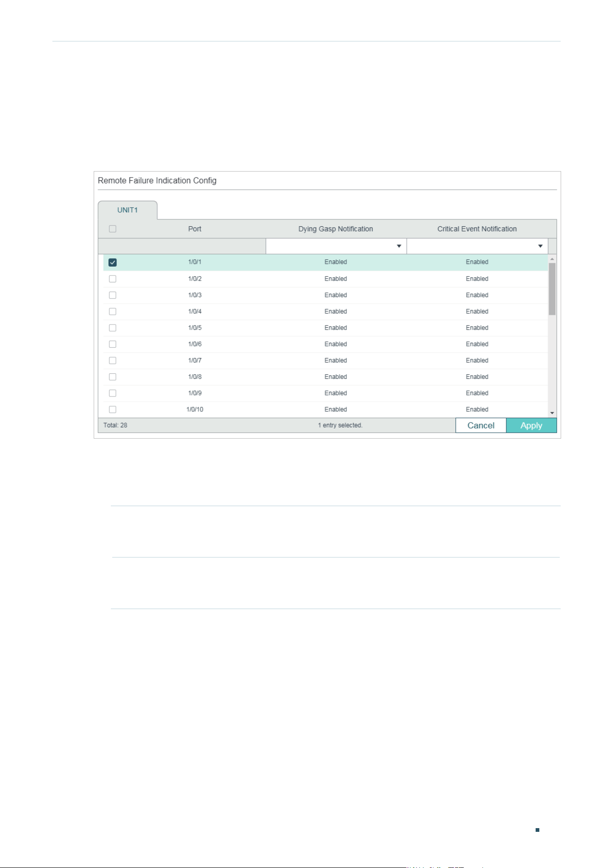This screenshot has height=868, width=614.
Task: Click Critical Event Enabled value for port 1/0/8
Action: pos(477,377)
